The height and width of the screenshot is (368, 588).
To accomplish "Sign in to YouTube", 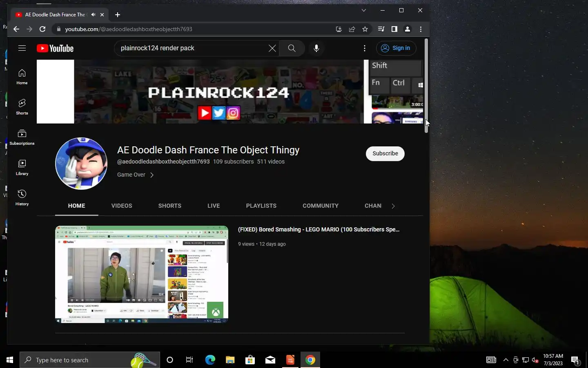I will 396,48.
